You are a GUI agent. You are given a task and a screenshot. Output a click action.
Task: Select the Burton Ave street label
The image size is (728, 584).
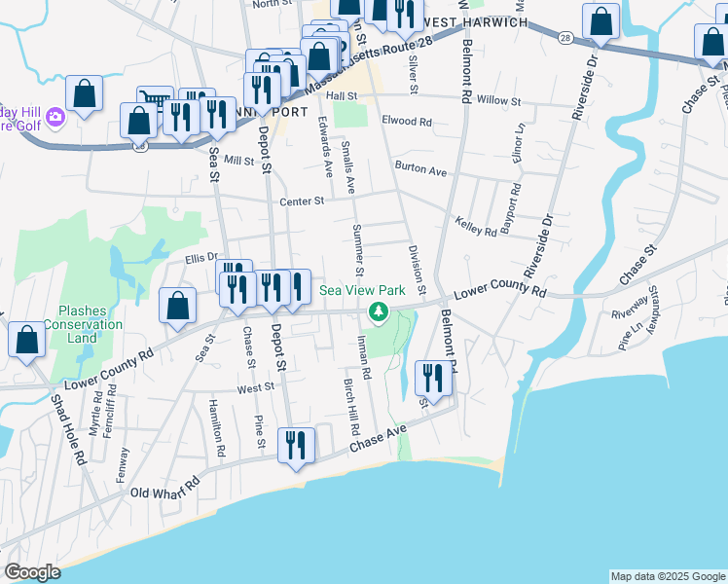pos(420,170)
